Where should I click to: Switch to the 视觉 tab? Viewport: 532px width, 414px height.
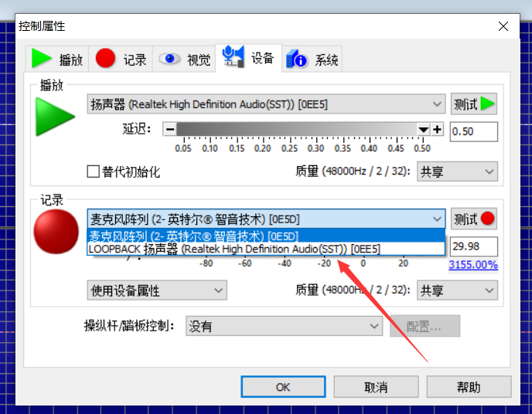tap(186, 59)
